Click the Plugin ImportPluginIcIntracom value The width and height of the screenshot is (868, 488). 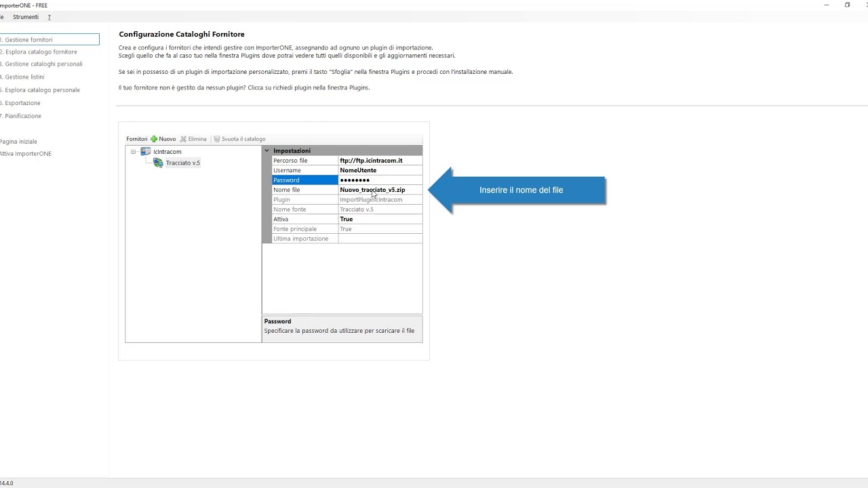(380, 200)
